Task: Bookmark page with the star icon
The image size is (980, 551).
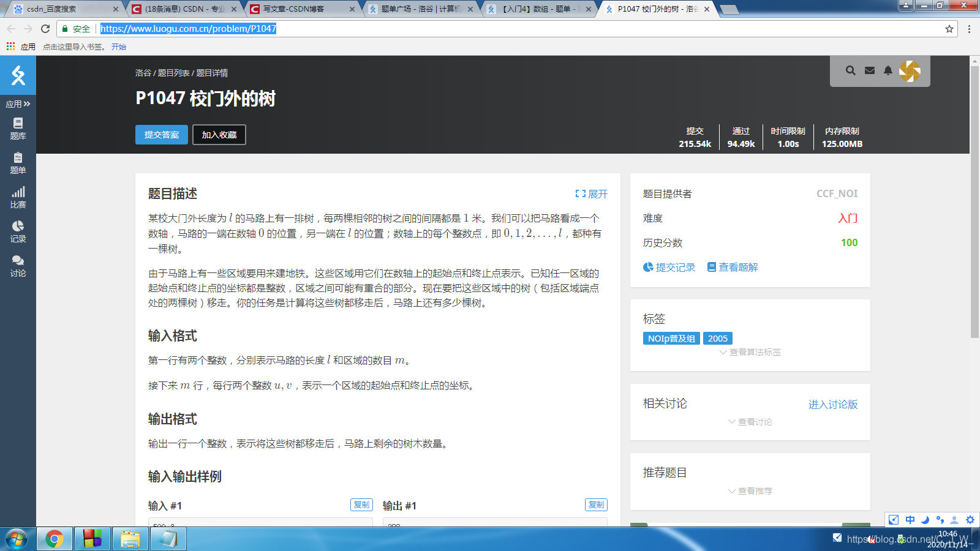Action: (949, 29)
